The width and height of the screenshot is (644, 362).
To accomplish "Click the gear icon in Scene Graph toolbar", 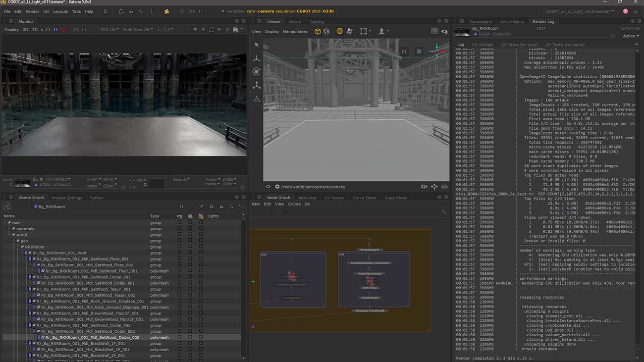I will 212,207.
